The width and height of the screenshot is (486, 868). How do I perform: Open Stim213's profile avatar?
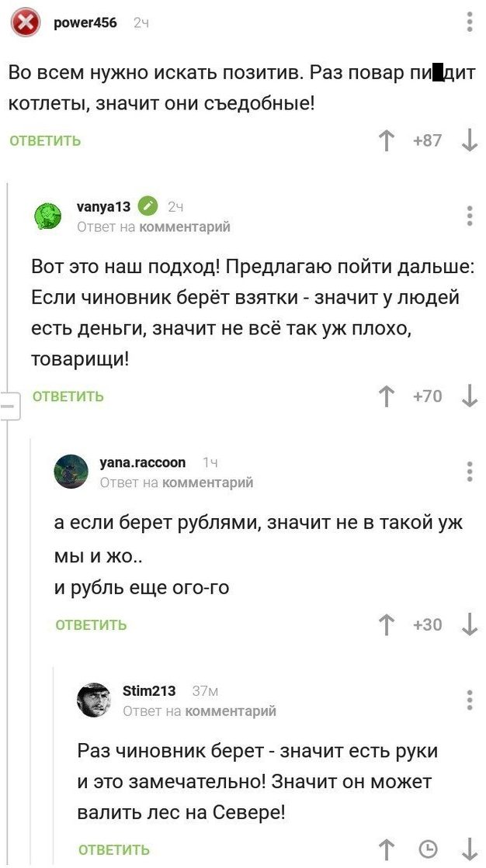coord(94,700)
